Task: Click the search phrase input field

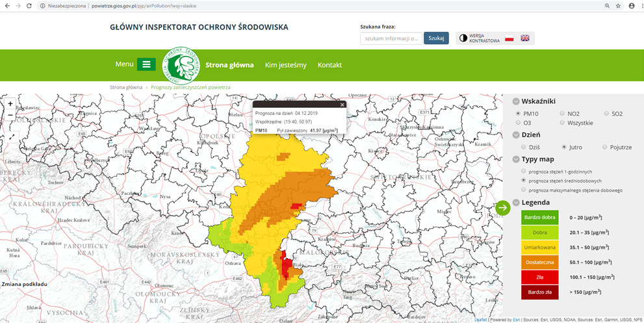Action: pos(391,38)
